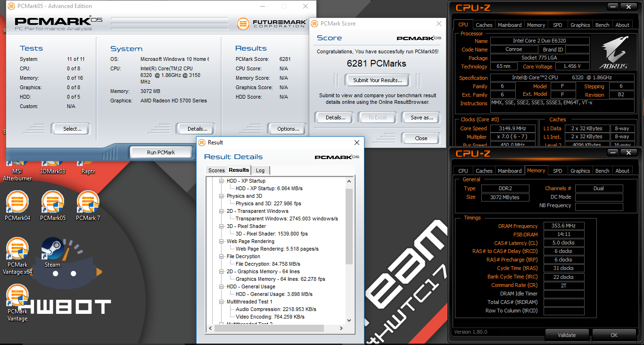Collapse the Physics and 3D node
This screenshot has height=345, width=644.
click(x=222, y=196)
